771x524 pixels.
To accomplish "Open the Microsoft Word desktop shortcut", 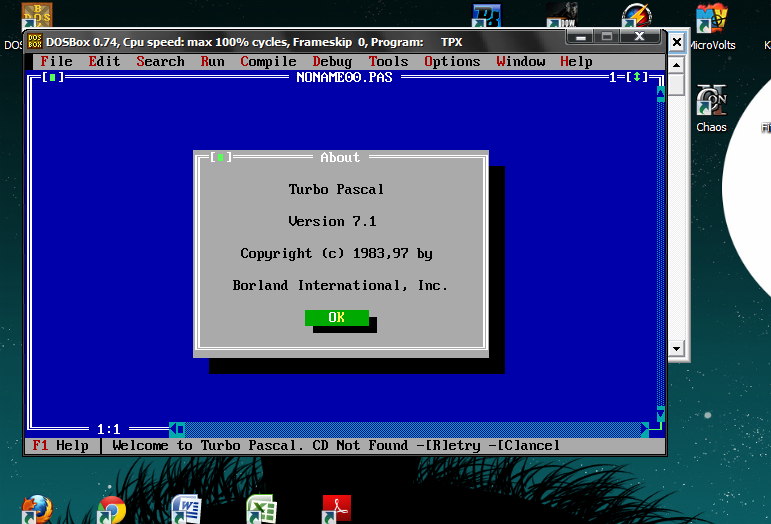I will point(186,509).
